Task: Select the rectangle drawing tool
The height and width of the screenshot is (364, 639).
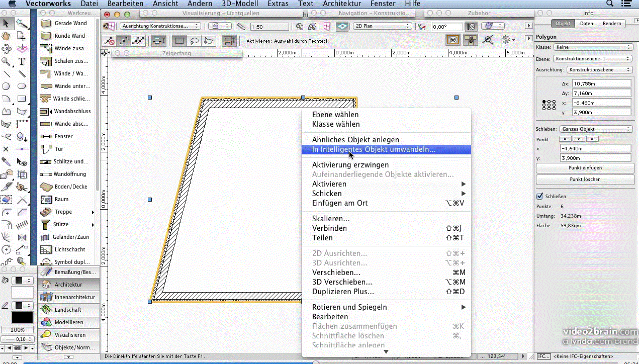Action: tap(22, 99)
